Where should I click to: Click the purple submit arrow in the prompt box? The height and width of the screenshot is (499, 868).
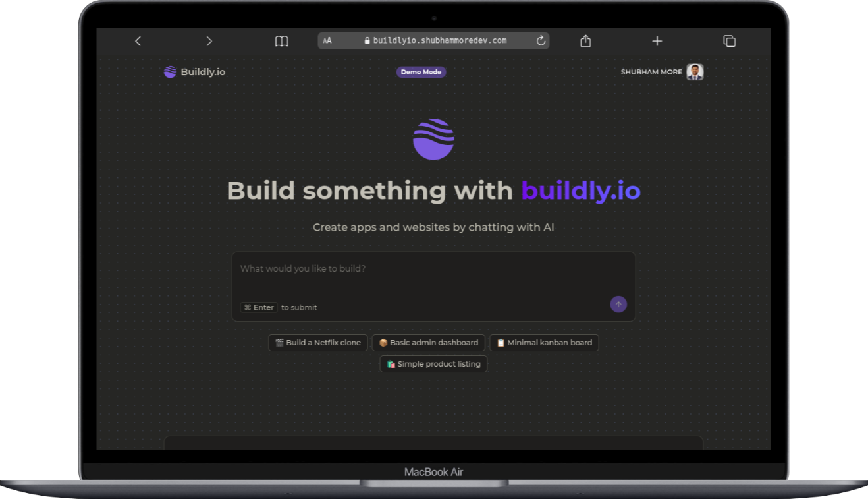[x=618, y=305]
